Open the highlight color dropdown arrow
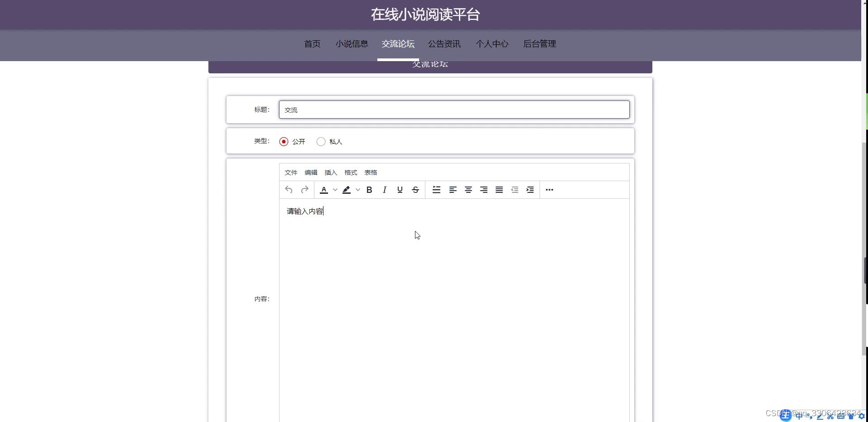The height and width of the screenshot is (422, 868). pos(358,190)
